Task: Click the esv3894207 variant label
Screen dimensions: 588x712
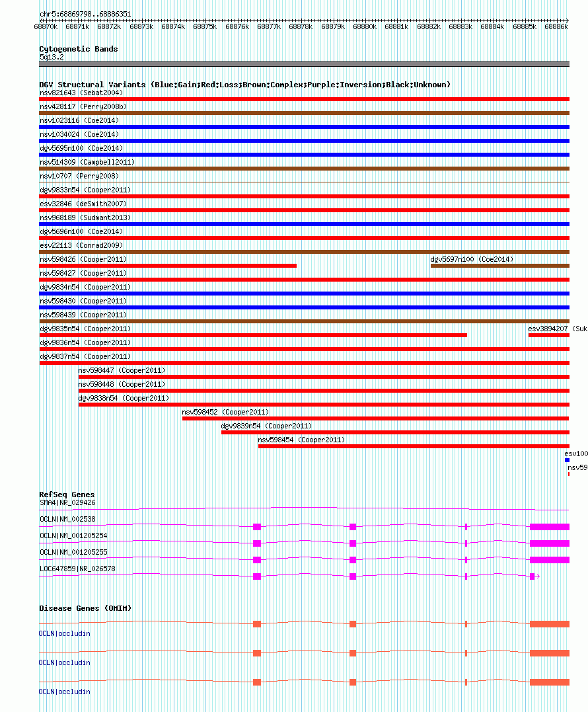Action: [558, 329]
